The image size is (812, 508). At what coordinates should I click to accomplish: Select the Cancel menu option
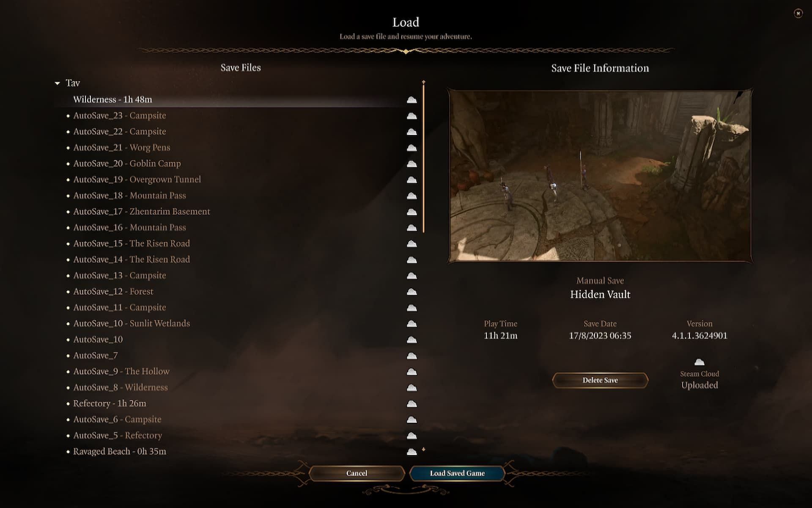356,473
